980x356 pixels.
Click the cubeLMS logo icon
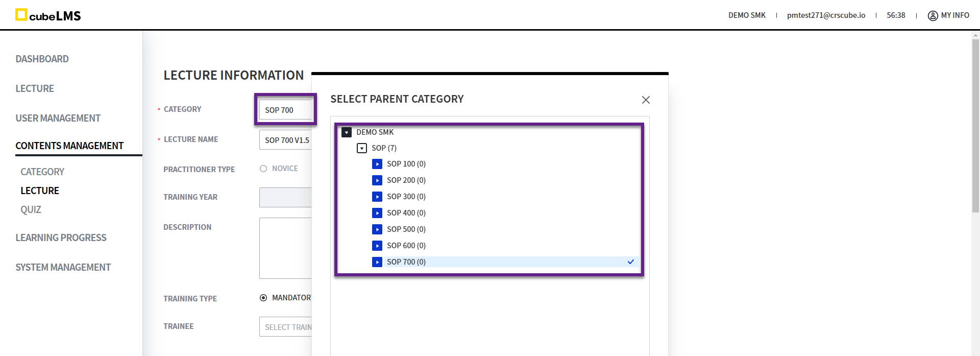point(21,15)
